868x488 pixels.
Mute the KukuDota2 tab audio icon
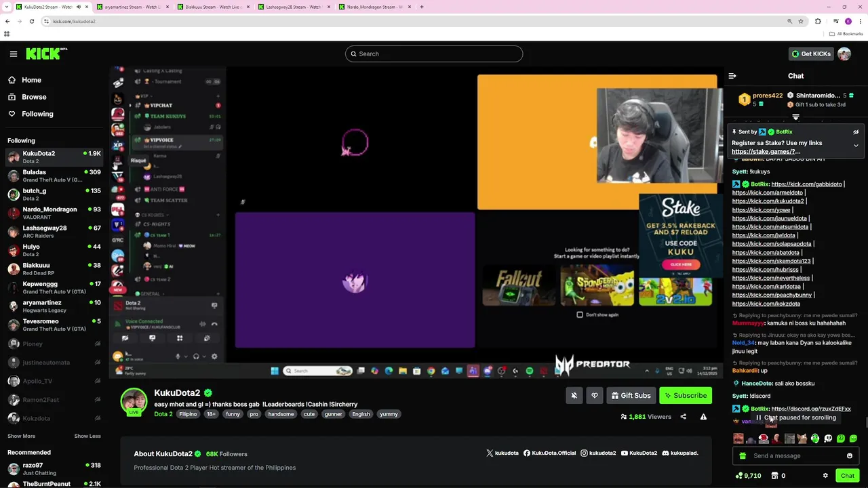(x=78, y=7)
